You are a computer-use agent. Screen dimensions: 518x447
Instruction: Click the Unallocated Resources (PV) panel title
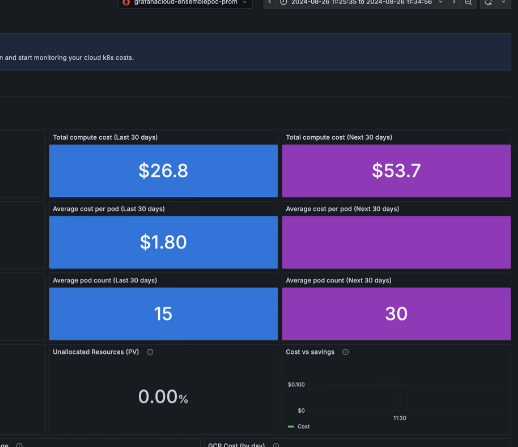(96, 352)
